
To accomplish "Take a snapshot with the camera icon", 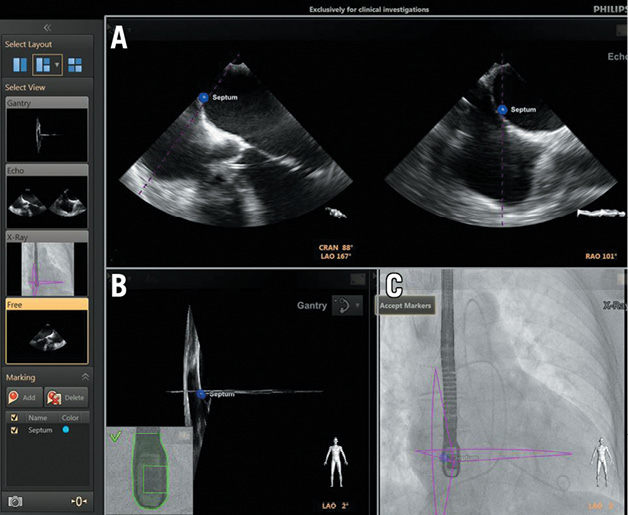I will pos(16,500).
